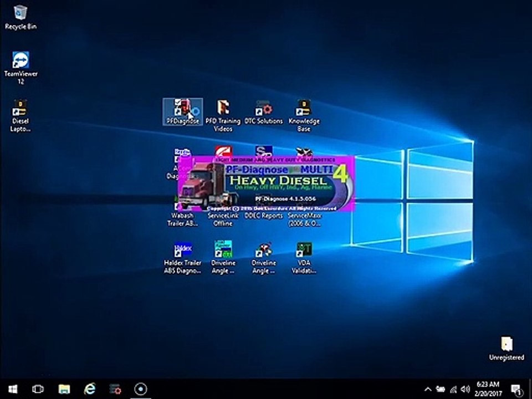
Task: Open the Action Center notifications
Action: click(x=516, y=389)
